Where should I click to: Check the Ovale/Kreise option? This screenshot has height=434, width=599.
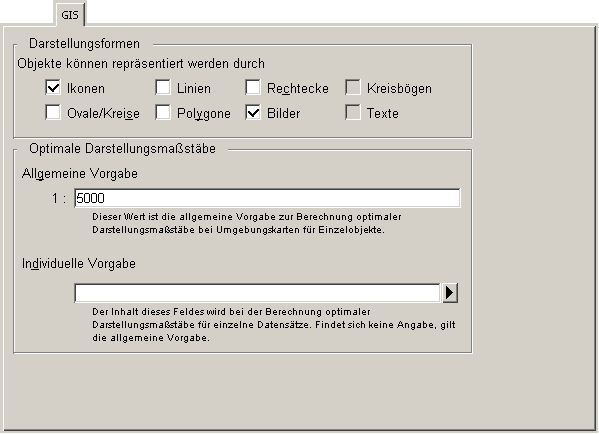(53, 113)
